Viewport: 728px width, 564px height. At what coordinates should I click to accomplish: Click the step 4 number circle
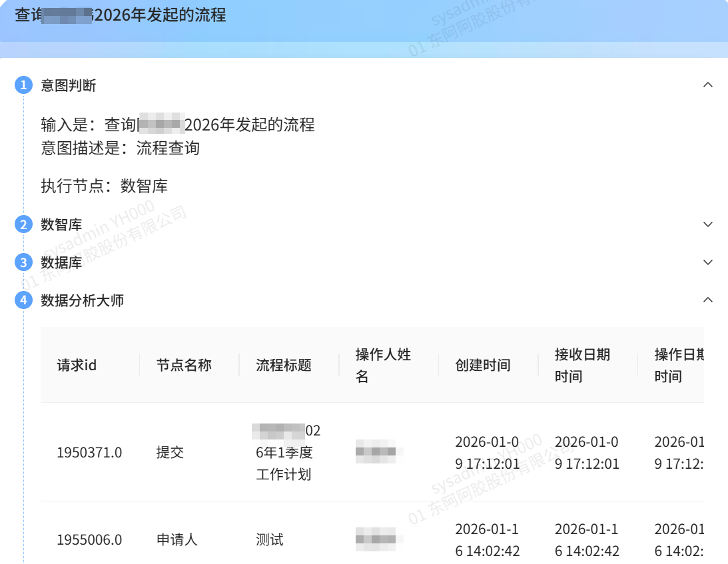point(24,300)
